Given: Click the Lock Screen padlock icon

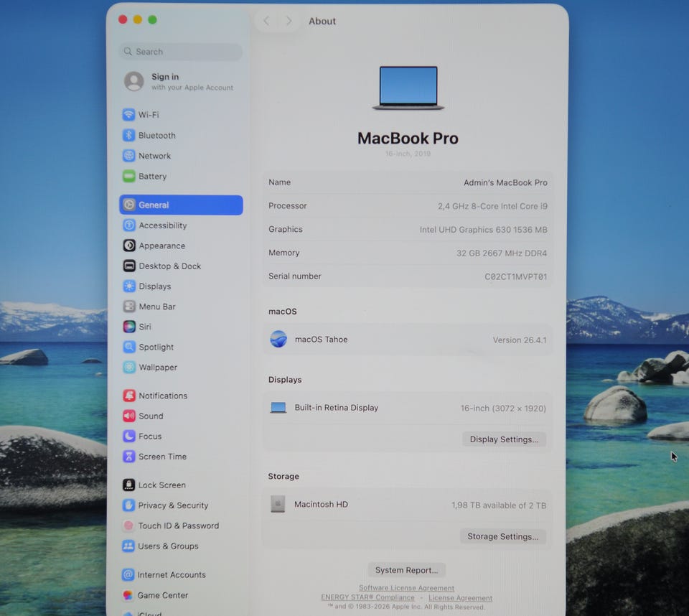Looking at the screenshot, I should tap(128, 485).
